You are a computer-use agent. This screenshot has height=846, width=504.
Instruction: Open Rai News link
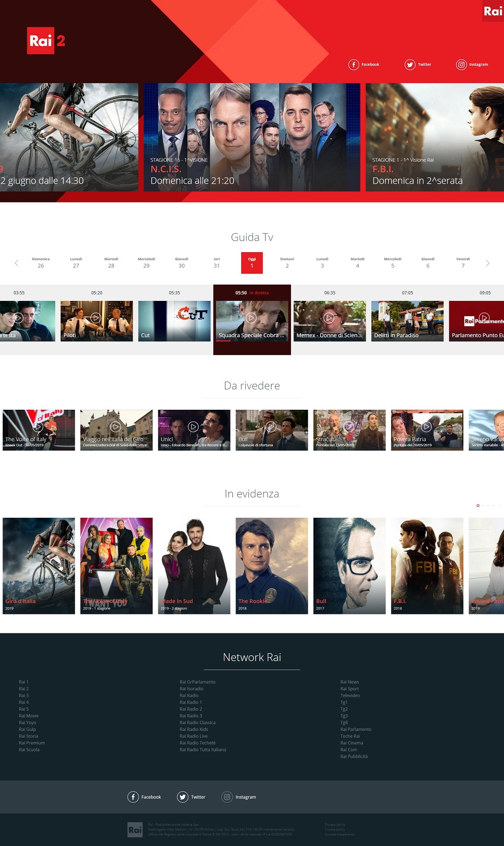[350, 682]
